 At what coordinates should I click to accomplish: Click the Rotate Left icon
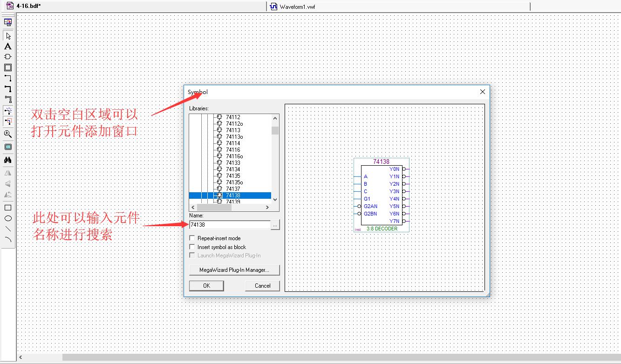[8, 195]
